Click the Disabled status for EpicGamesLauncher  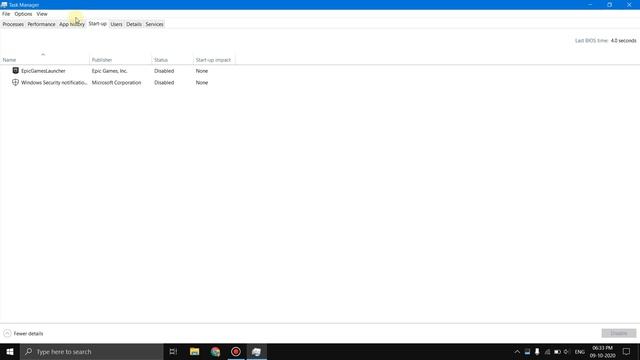click(x=164, y=71)
